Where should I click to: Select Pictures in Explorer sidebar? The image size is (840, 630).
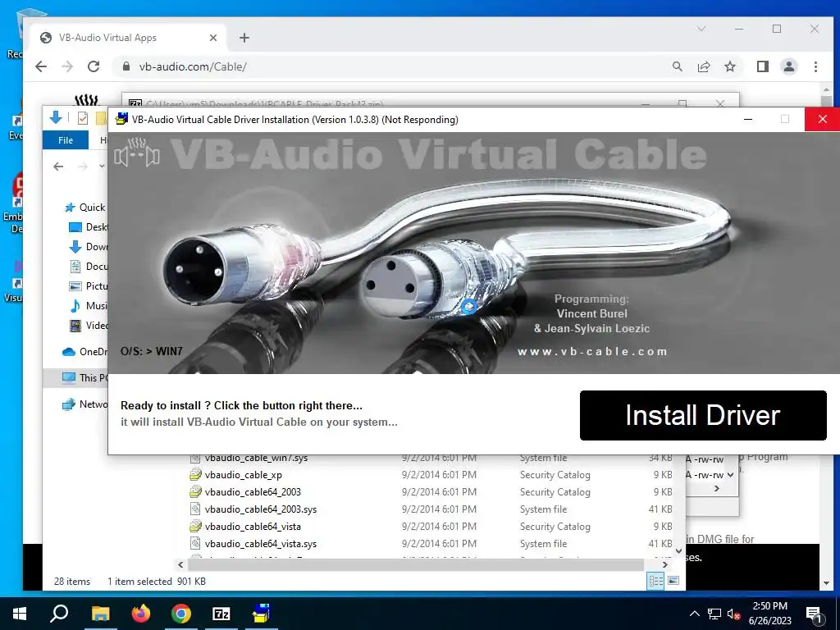[x=89, y=286]
